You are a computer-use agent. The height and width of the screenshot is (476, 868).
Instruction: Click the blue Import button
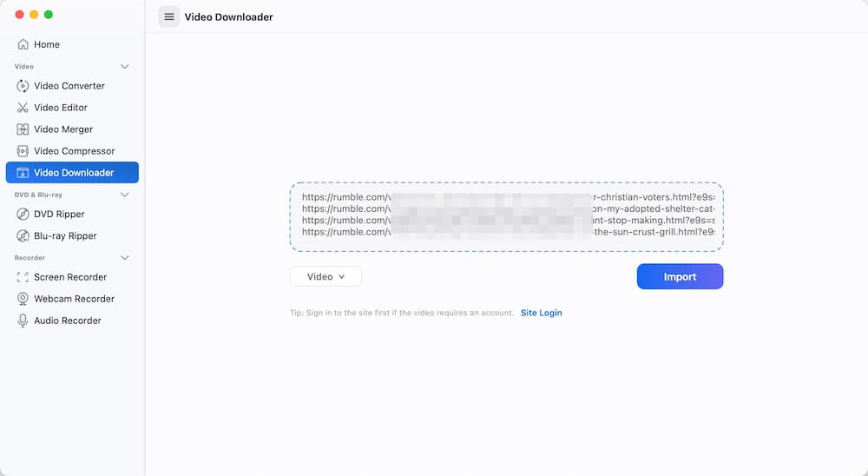(x=680, y=276)
